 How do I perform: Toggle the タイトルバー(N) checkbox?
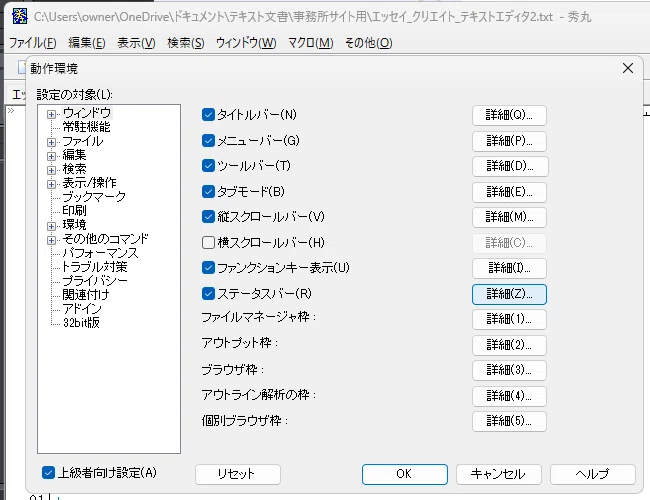[208, 114]
